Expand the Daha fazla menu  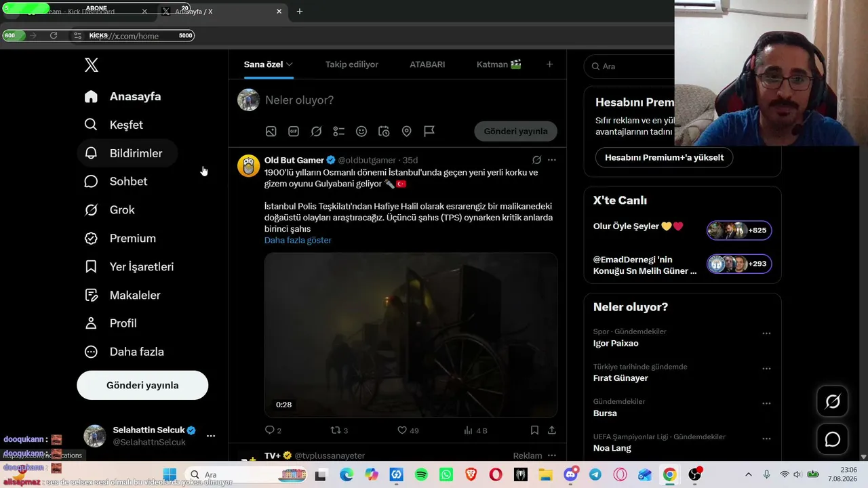[x=124, y=352]
